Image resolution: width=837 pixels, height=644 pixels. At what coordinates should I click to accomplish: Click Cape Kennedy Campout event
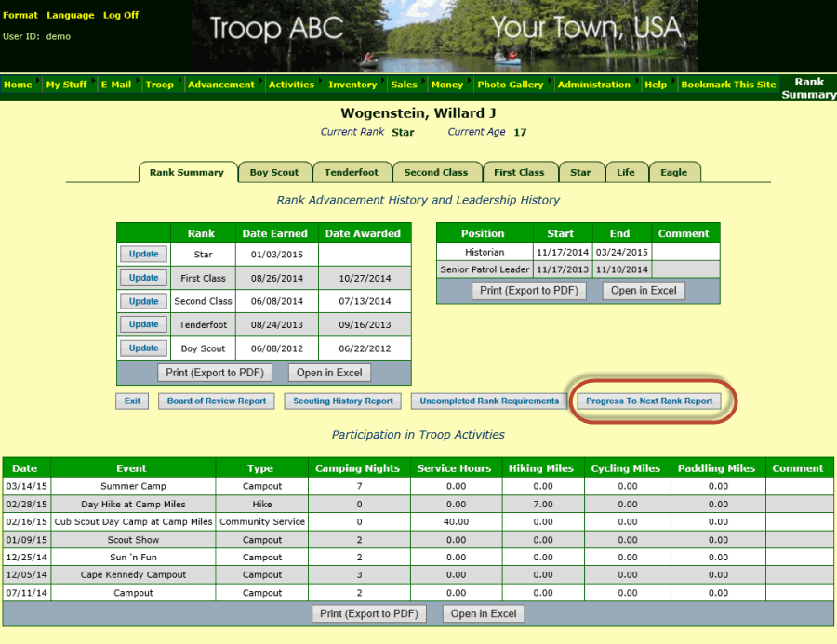[x=133, y=574]
